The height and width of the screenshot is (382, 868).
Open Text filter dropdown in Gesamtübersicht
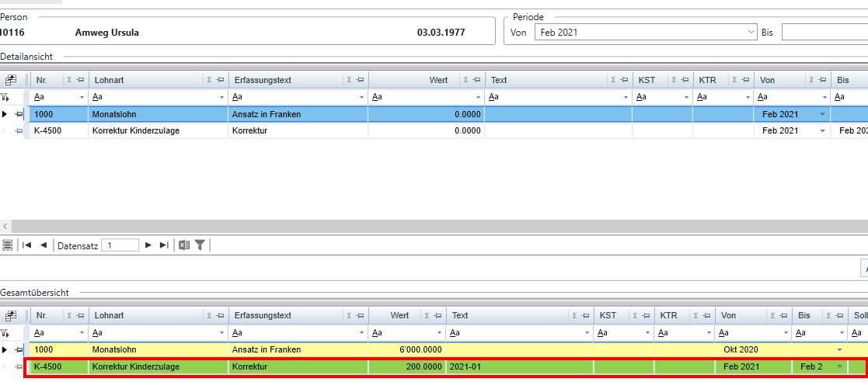[587, 333]
